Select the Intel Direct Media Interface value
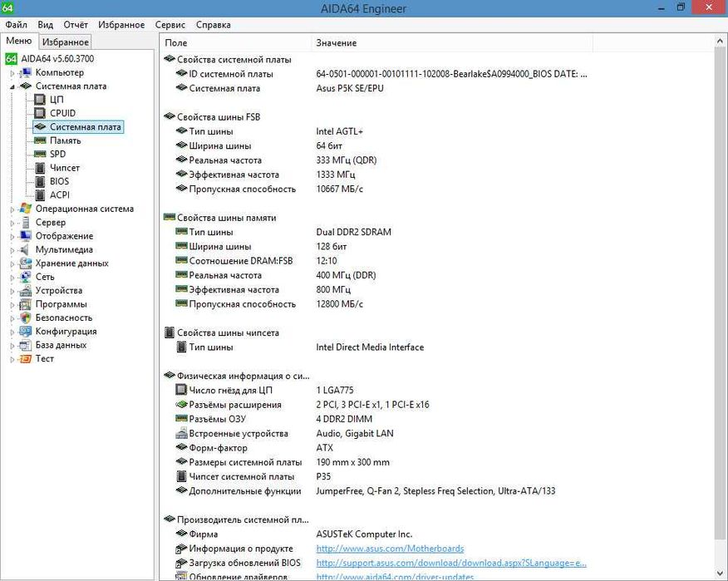 pyautogui.click(x=370, y=347)
